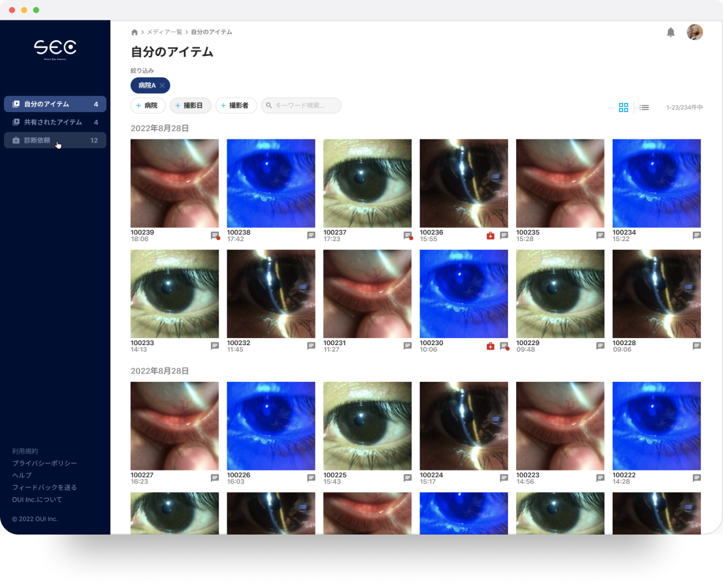Screen dimensions: 723x588
Task: Go to home via breadcrumb icon
Action: pyautogui.click(x=134, y=33)
